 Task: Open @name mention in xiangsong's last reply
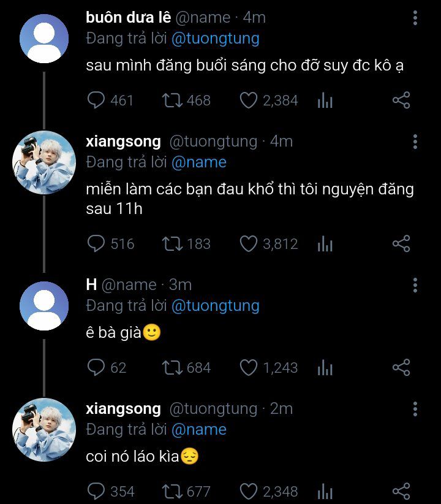pyautogui.click(x=199, y=429)
